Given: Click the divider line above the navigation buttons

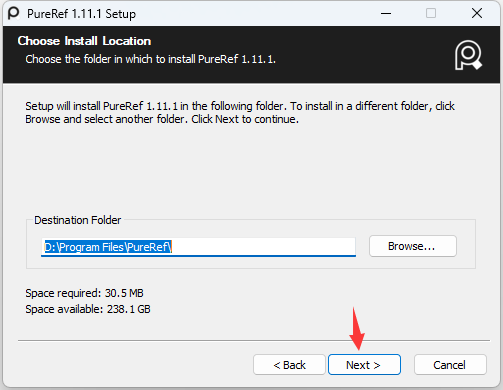Looking at the screenshot, I should [x=254, y=341].
